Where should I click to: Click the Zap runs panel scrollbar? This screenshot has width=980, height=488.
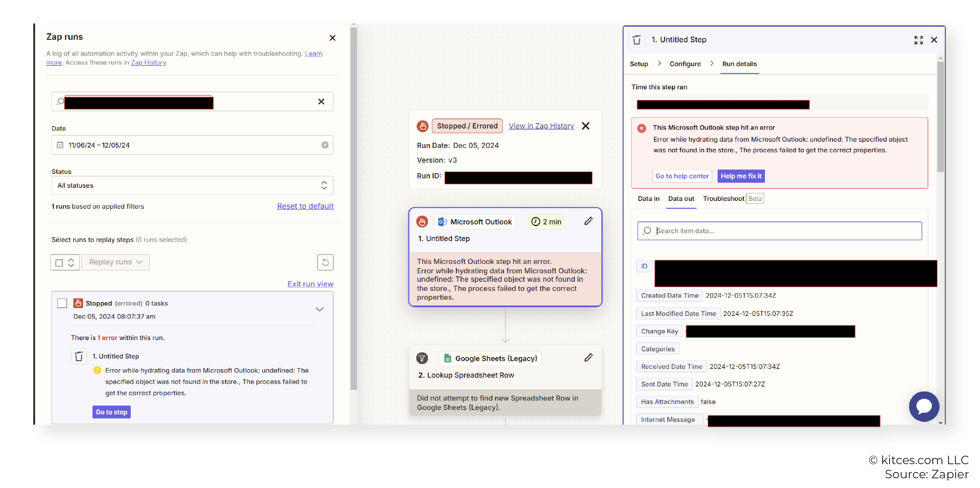[353, 208]
